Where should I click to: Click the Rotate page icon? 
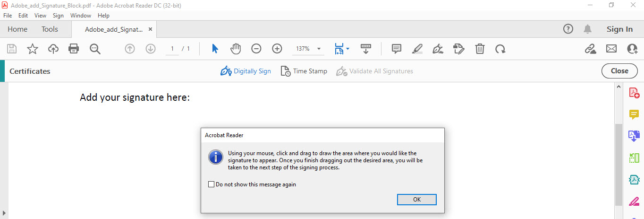(x=500, y=49)
